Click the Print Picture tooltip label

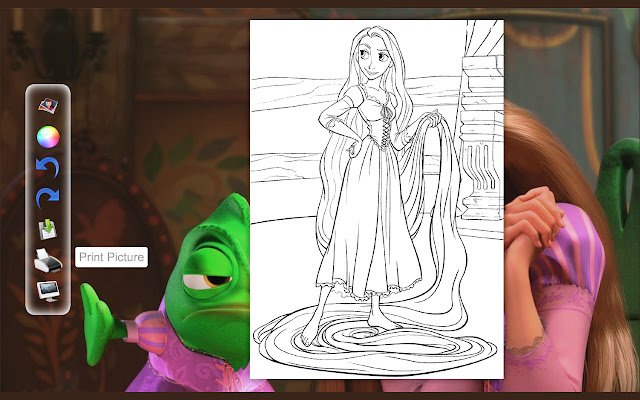click(111, 257)
